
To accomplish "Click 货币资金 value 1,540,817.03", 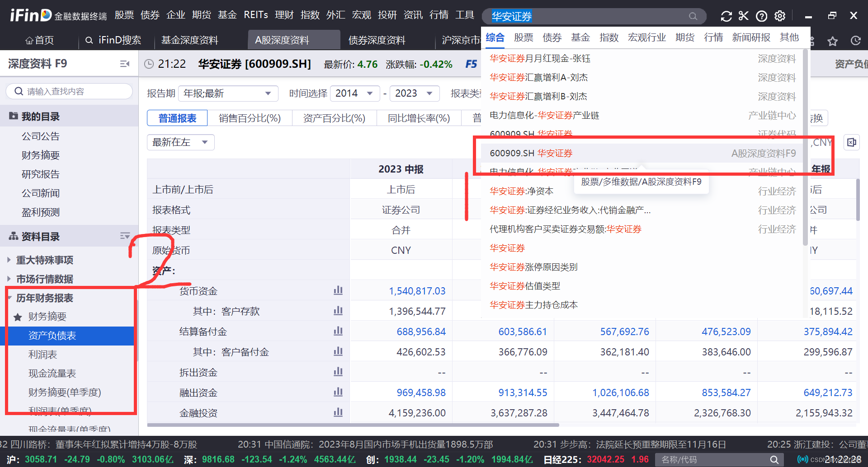I will [417, 291].
